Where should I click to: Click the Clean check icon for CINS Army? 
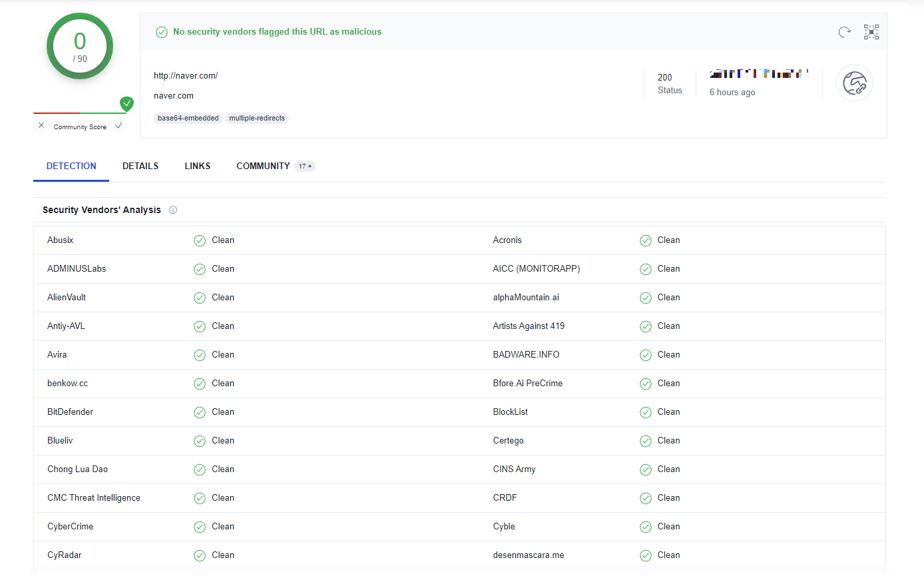point(645,469)
